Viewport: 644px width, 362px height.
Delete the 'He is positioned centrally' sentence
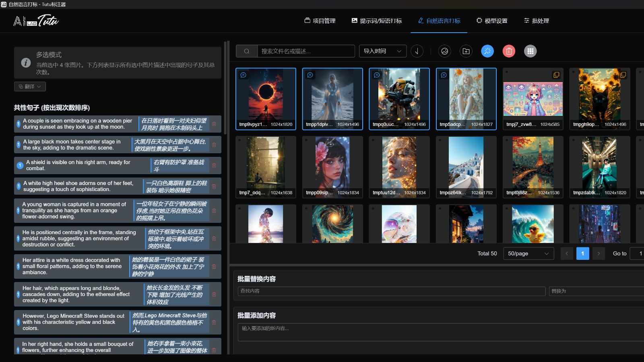coord(214,239)
